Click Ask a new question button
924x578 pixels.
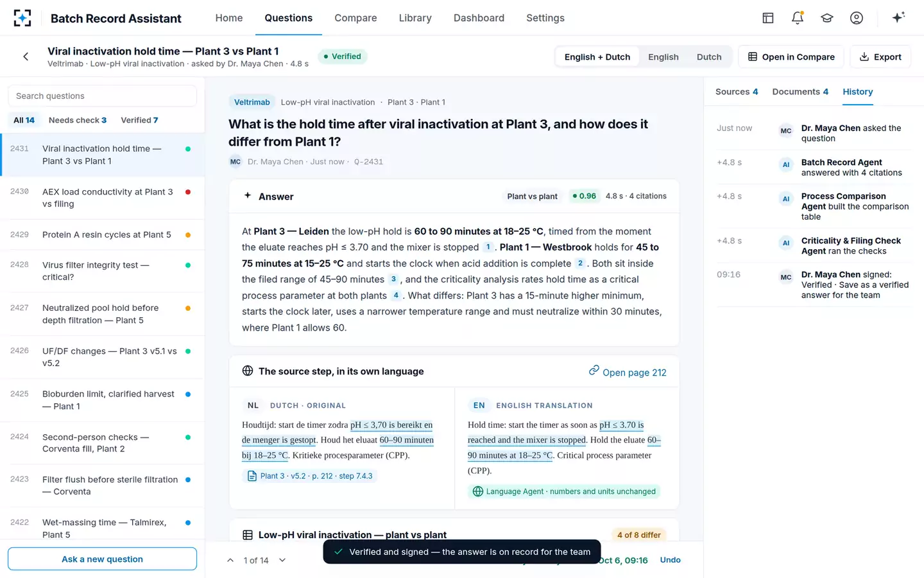tap(102, 559)
